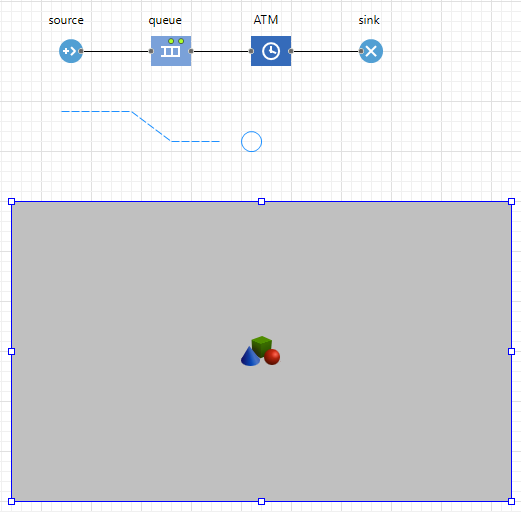This screenshot has width=521, height=512.
Task: Select the queue block icon
Action: tap(171, 51)
